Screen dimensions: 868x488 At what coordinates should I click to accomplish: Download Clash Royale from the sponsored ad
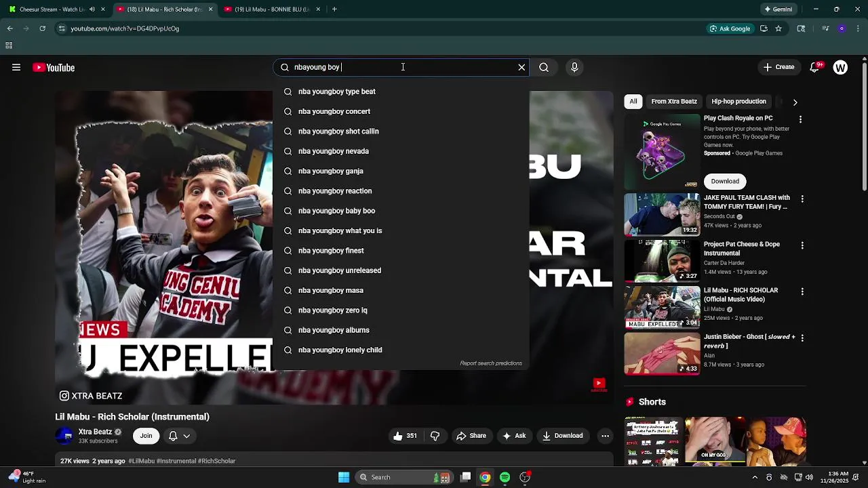coord(725,181)
